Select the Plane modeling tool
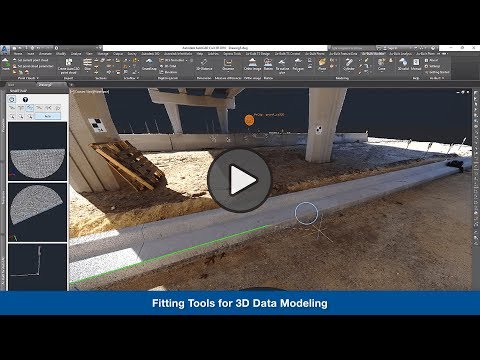The image size is (480, 360). coord(322,64)
